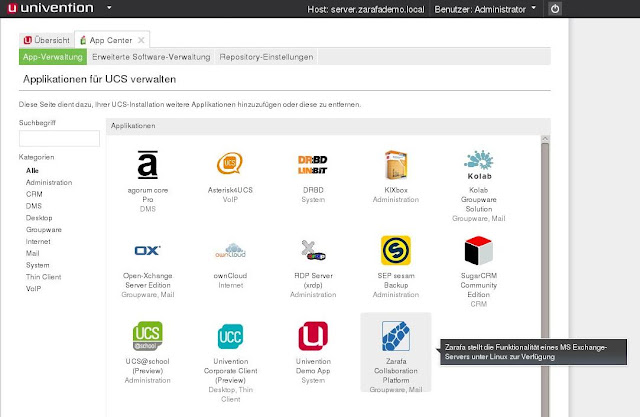Select the DRBD system app
Image resolution: width=640 pixels, height=417 pixels.
click(x=313, y=177)
